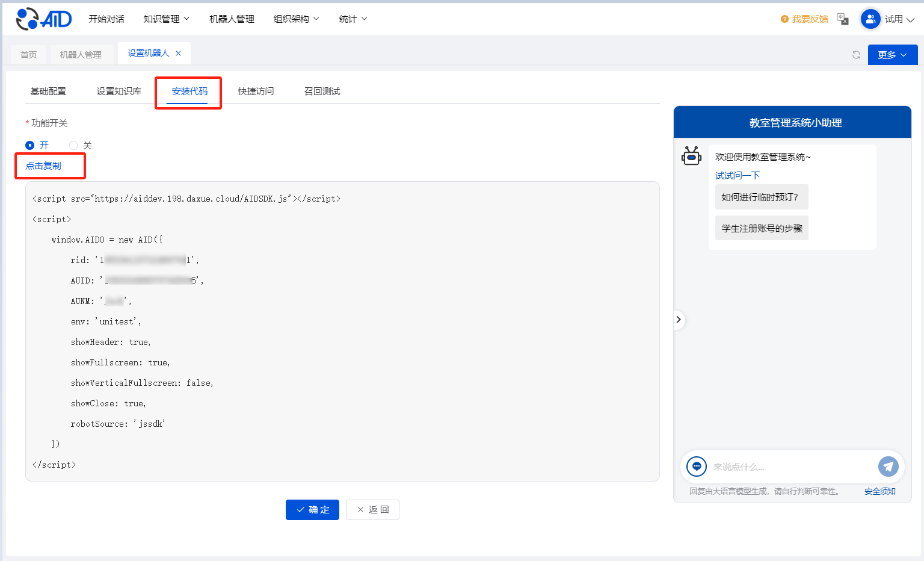This screenshot has height=561, width=924.
Task: Click the showClose: true line
Action: [108, 403]
